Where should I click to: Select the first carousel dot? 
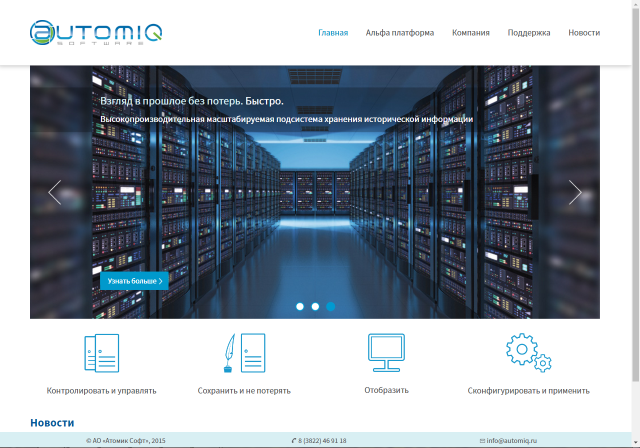(300, 306)
